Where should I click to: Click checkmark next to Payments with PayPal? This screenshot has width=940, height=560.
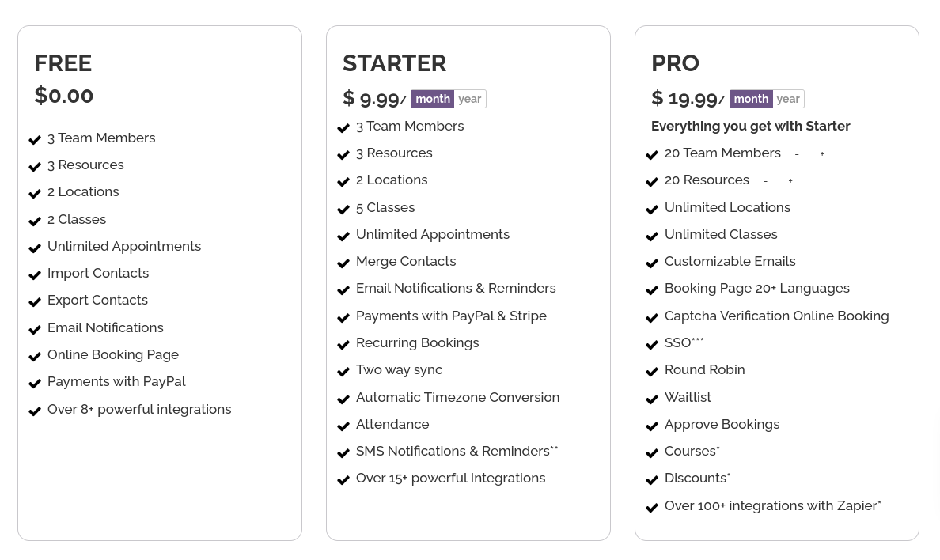pyautogui.click(x=35, y=383)
